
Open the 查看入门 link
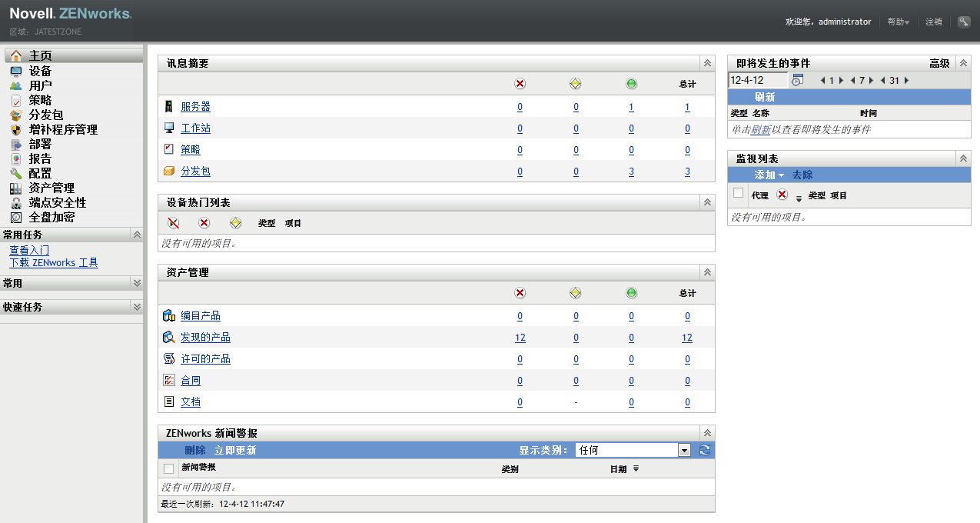point(29,251)
